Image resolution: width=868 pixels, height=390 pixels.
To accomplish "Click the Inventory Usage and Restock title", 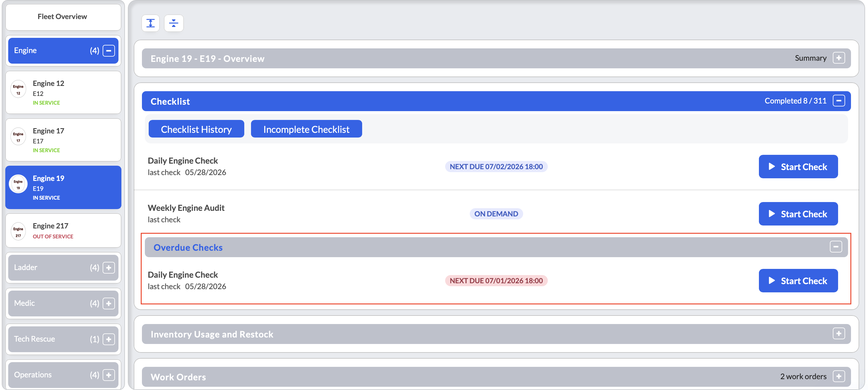I will pos(212,334).
